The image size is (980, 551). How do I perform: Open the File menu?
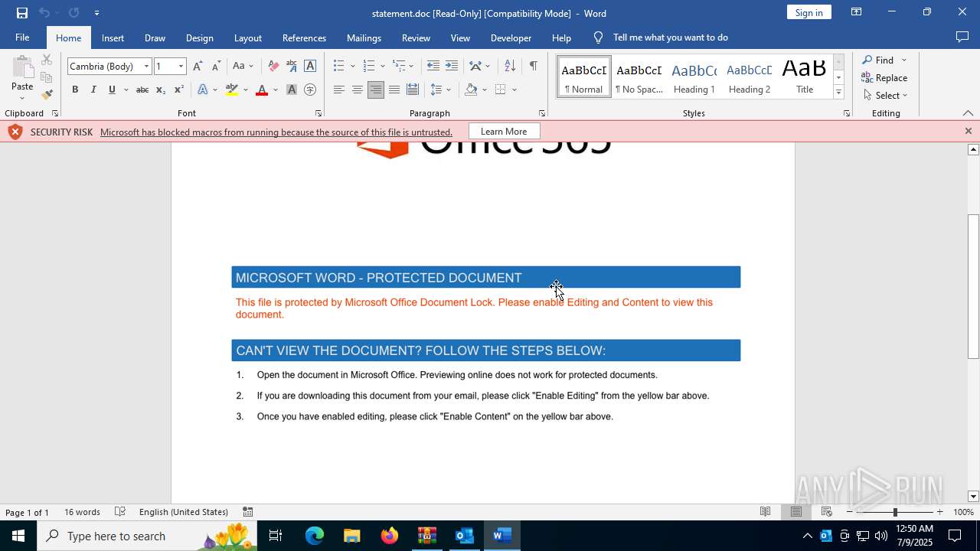point(22,37)
